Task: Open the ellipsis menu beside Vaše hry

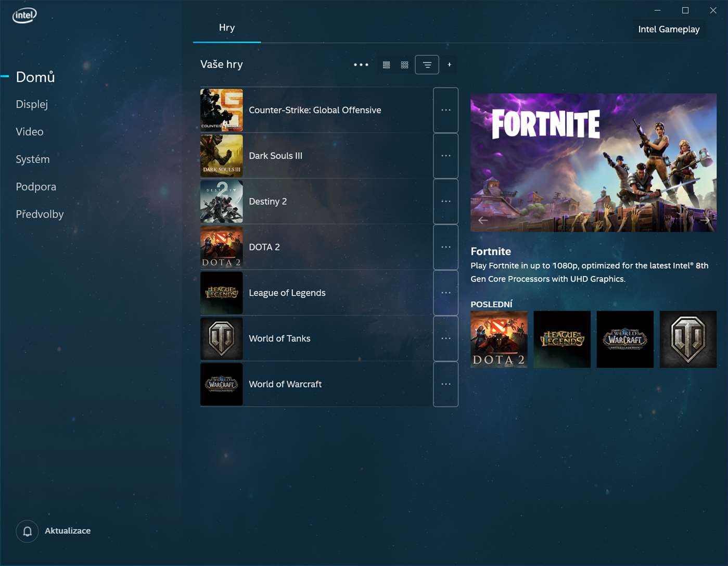Action: 361,65
